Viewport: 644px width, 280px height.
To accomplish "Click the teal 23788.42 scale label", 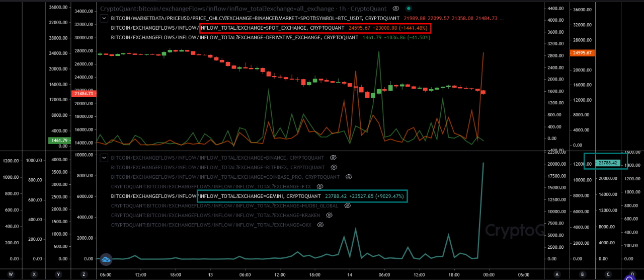I will (608, 163).
